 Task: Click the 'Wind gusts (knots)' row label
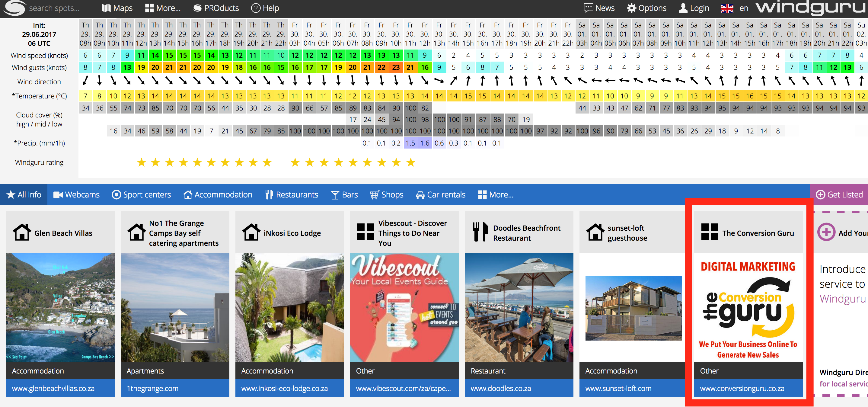coord(39,67)
